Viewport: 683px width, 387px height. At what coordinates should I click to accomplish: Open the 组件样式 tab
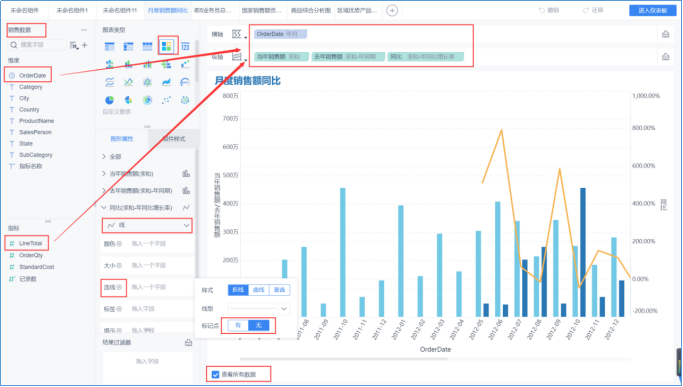174,139
